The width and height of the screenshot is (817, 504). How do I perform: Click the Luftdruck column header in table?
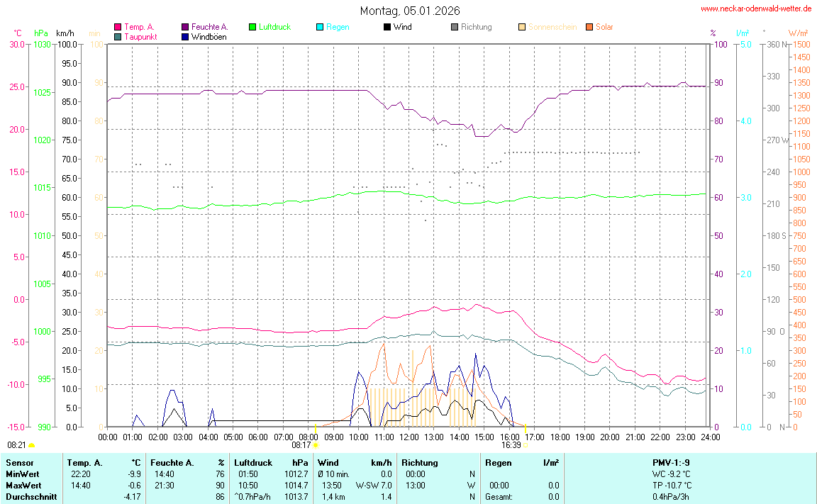(x=253, y=463)
